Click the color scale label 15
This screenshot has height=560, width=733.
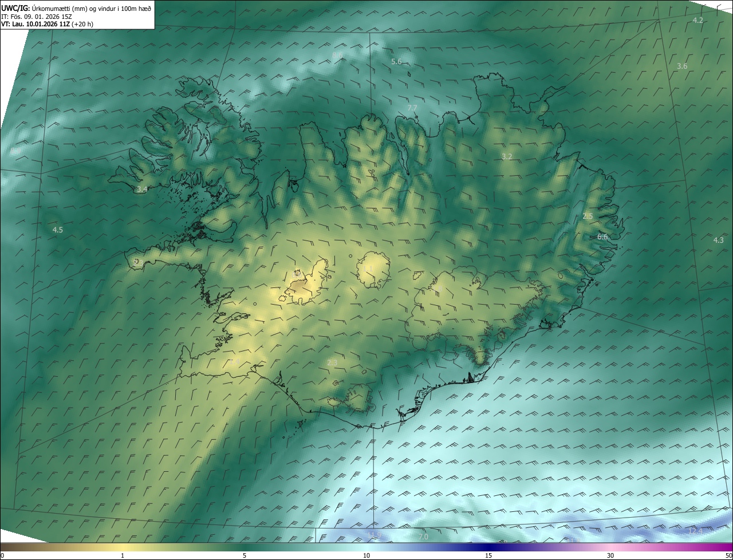pyautogui.click(x=488, y=555)
